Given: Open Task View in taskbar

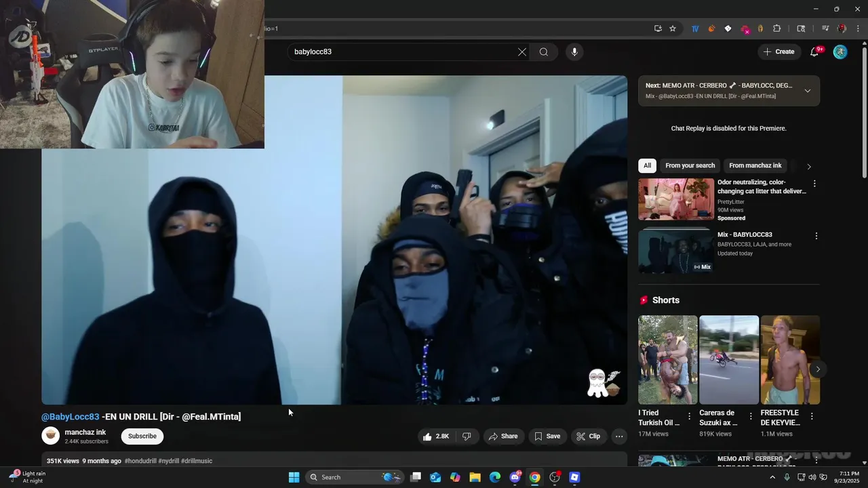Looking at the screenshot, I should point(416,477).
